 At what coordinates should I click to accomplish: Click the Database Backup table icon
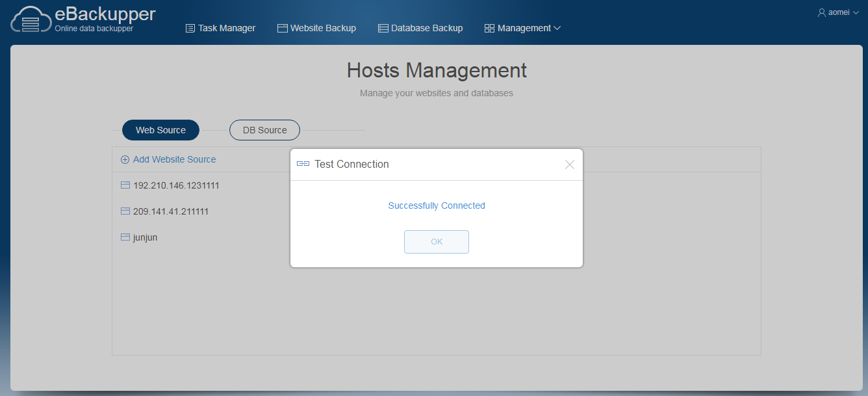[x=383, y=28]
